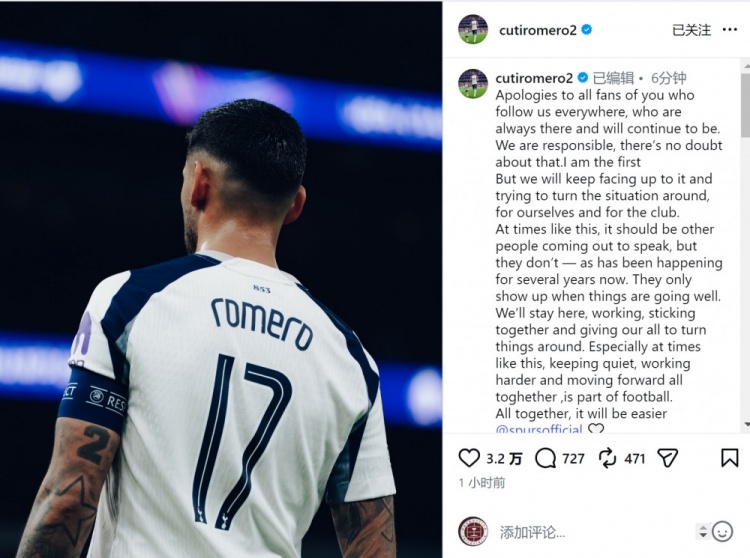Open cutiromero2 profile from header username
The image size is (750, 558).
538,30
